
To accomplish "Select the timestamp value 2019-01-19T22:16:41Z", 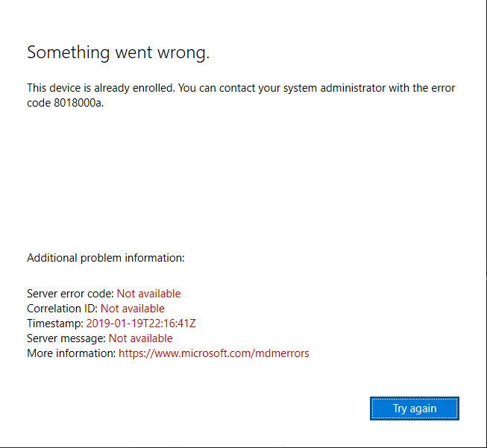I will click(x=141, y=324).
